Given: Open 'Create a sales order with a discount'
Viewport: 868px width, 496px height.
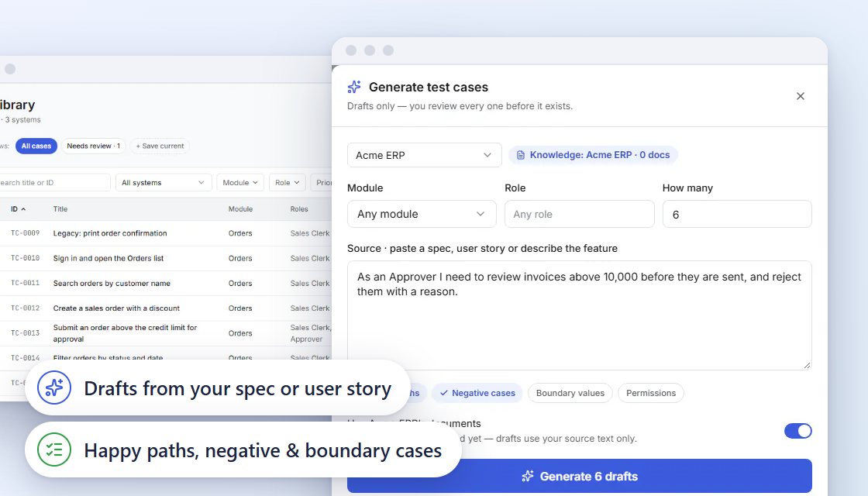Looking at the screenshot, I should 116,308.
